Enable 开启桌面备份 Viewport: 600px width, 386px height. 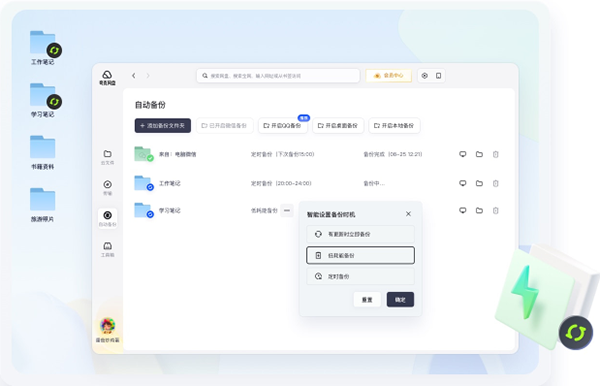[x=338, y=125]
